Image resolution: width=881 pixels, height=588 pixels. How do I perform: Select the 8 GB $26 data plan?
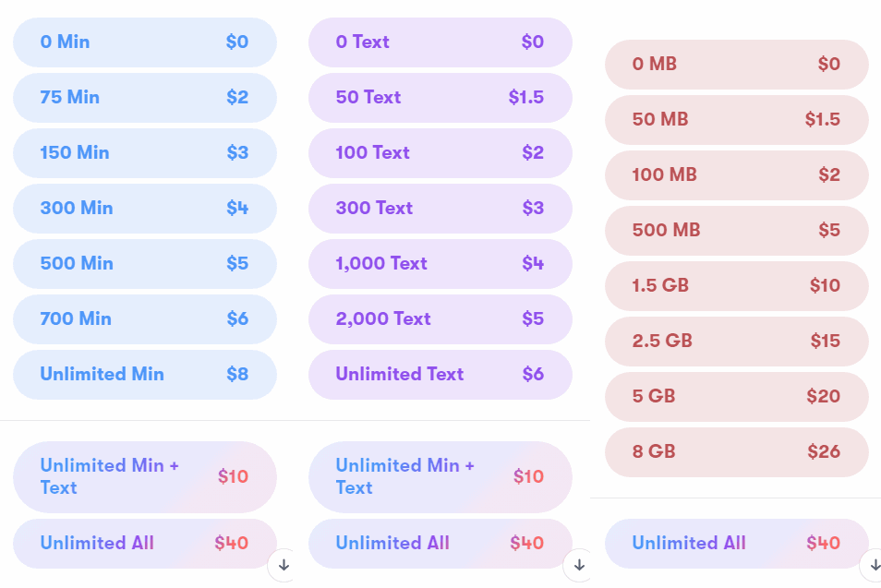737,452
